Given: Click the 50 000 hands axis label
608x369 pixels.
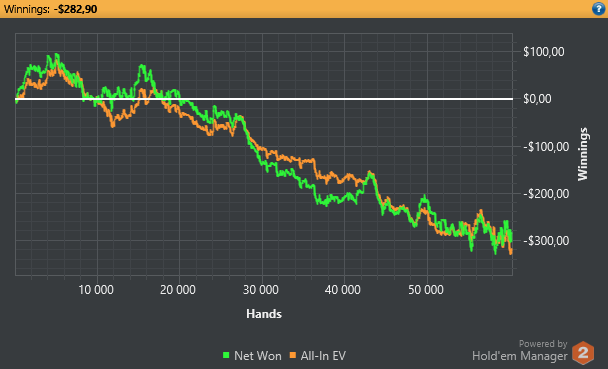Looking at the screenshot, I should click(x=426, y=290).
